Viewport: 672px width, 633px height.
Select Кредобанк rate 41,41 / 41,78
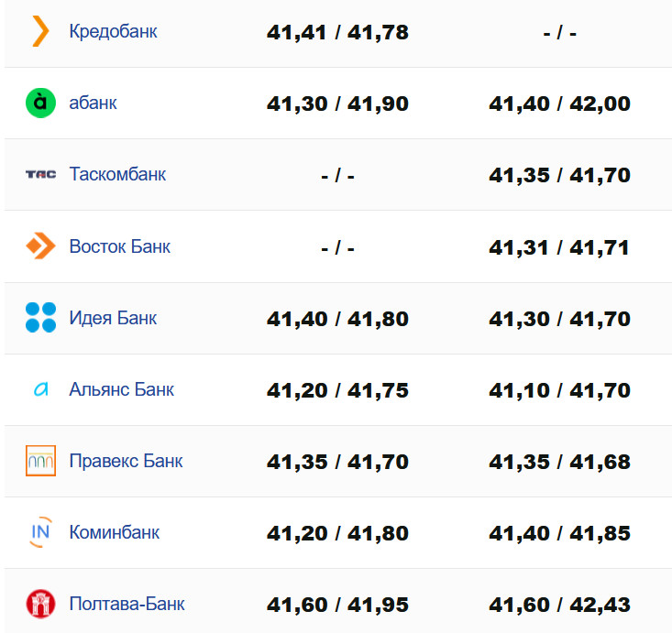coord(337,32)
